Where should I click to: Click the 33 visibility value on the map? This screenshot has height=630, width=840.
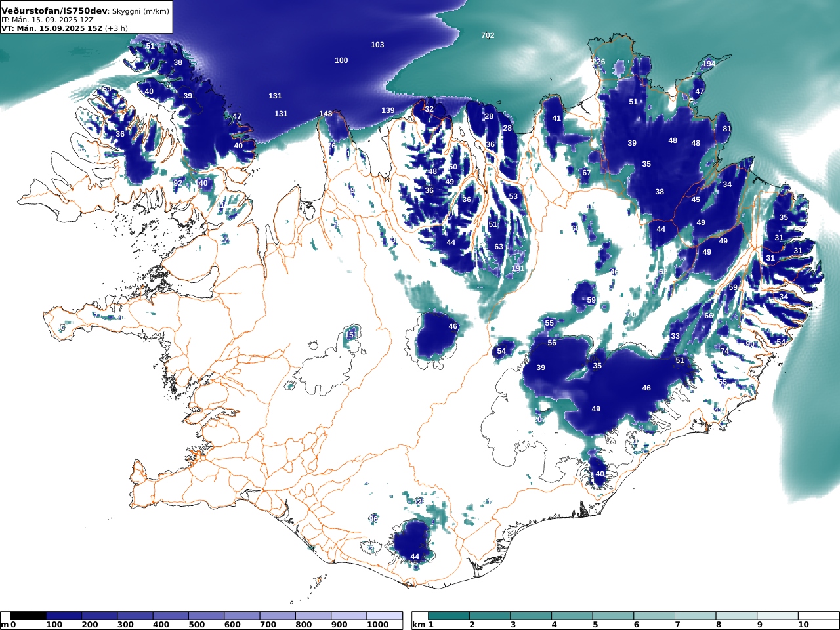[675, 336]
